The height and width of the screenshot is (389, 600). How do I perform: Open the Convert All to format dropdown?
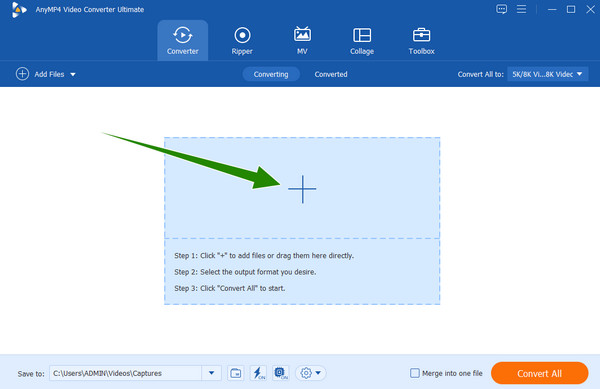(x=548, y=74)
